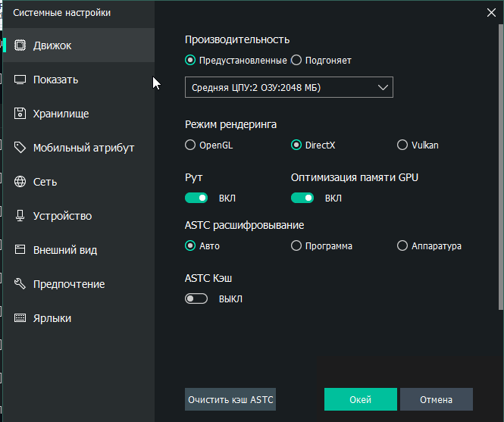The height and width of the screenshot is (422, 504).
Task: Confirm settings with Окей button
Action: coord(360,399)
